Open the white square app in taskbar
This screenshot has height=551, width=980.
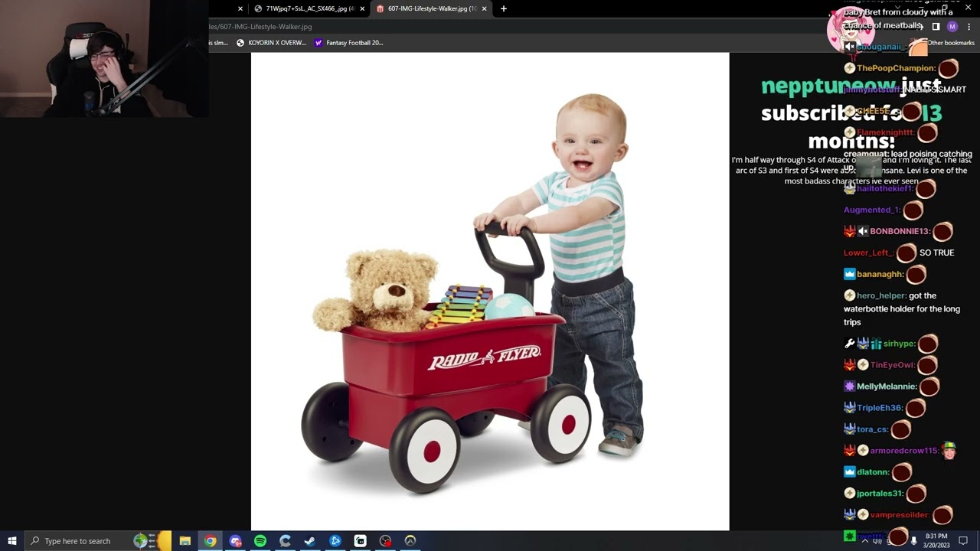pos(361,541)
